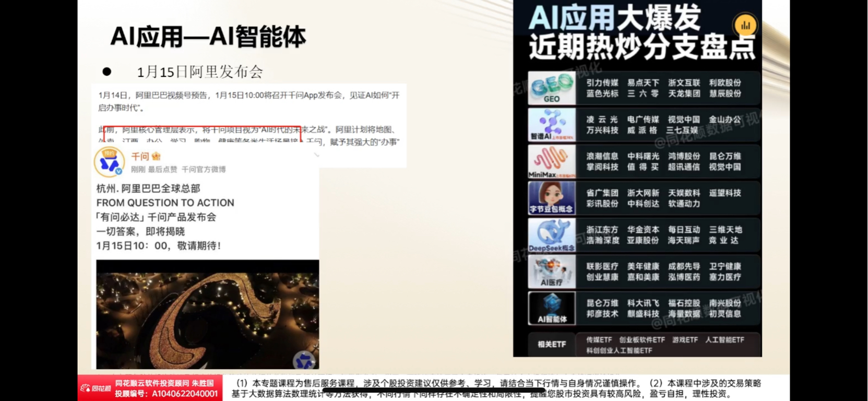Click 美年健康 stock name
This screenshot has width=868, height=401.
pos(643,266)
